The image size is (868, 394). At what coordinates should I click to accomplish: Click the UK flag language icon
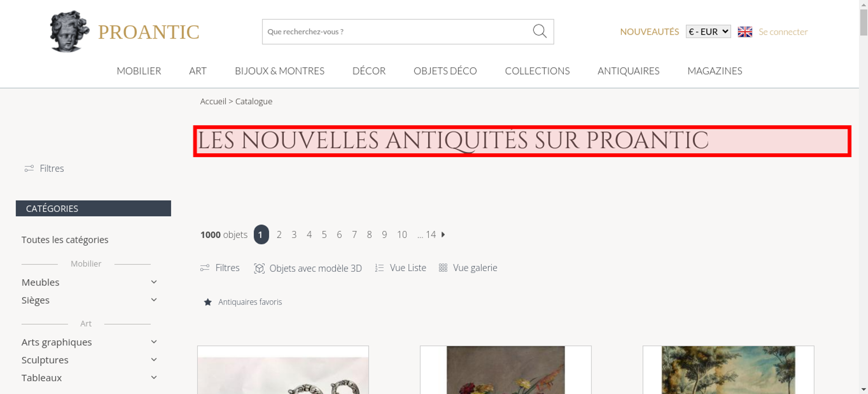click(x=745, y=32)
